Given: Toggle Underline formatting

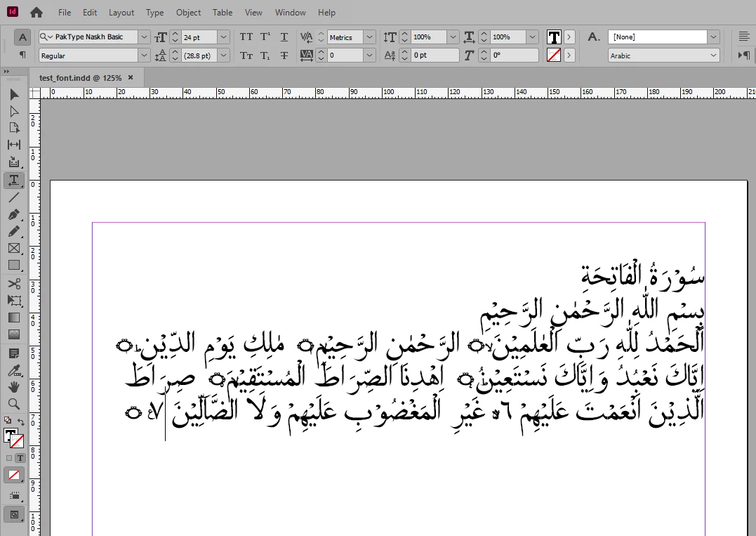Looking at the screenshot, I should coord(284,37).
